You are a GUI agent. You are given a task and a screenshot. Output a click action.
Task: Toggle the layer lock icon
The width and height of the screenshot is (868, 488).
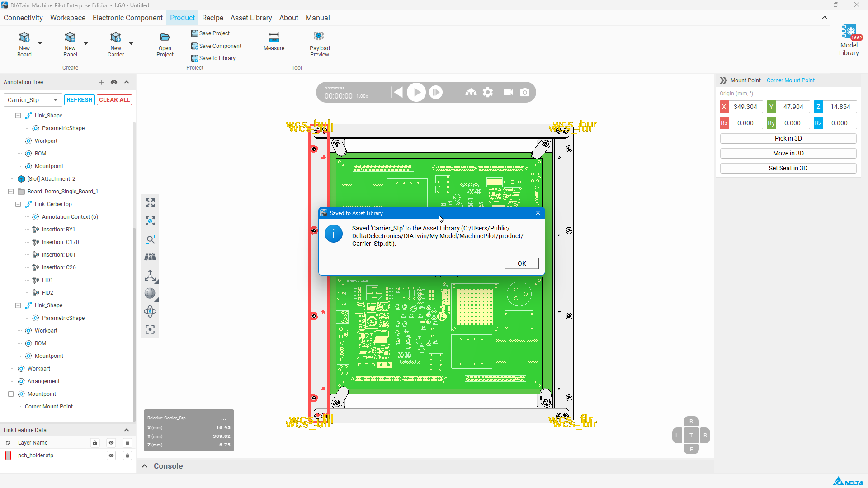click(x=95, y=443)
